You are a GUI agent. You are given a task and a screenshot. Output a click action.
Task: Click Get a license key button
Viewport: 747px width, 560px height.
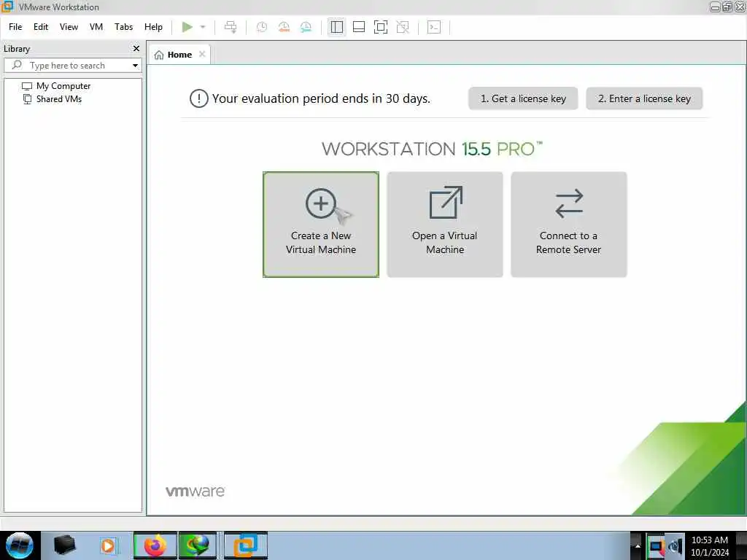pyautogui.click(x=523, y=98)
